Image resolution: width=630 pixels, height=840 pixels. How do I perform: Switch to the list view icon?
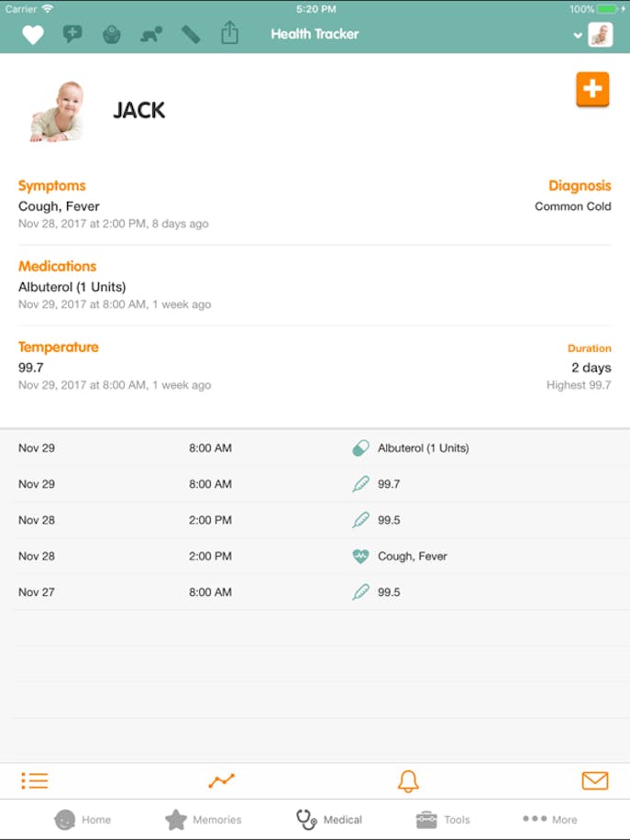tap(35, 781)
